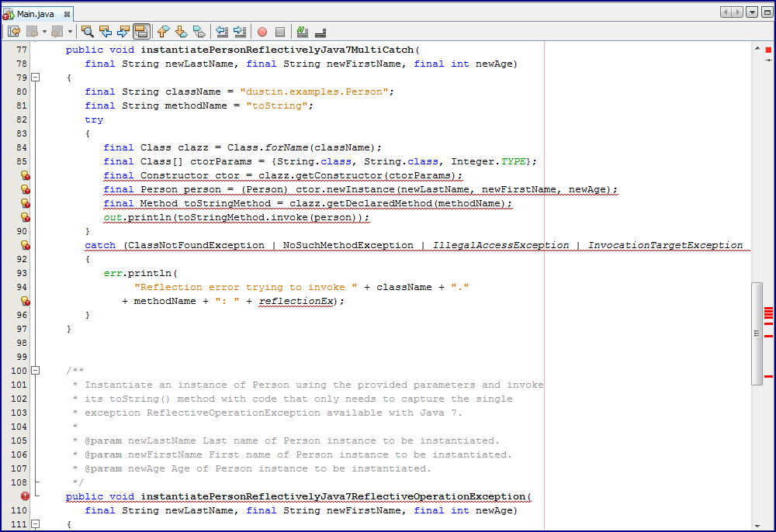Toggle highlight search results

(x=141, y=32)
